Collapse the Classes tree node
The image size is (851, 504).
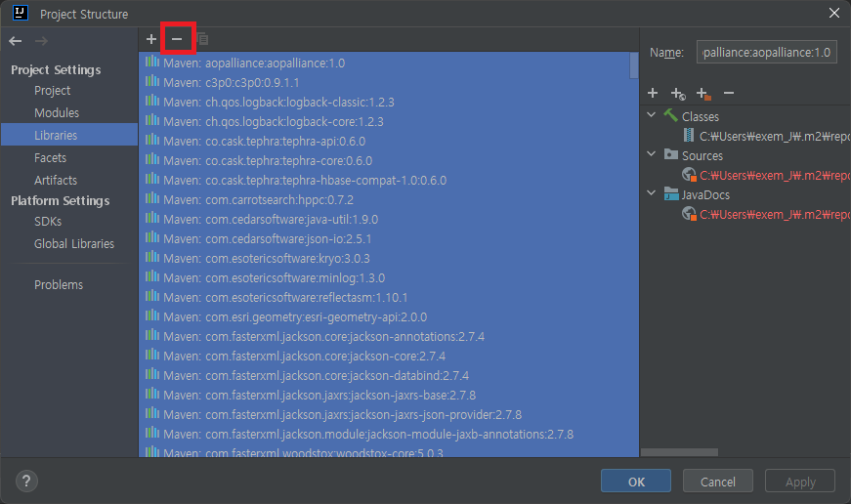[652, 115]
